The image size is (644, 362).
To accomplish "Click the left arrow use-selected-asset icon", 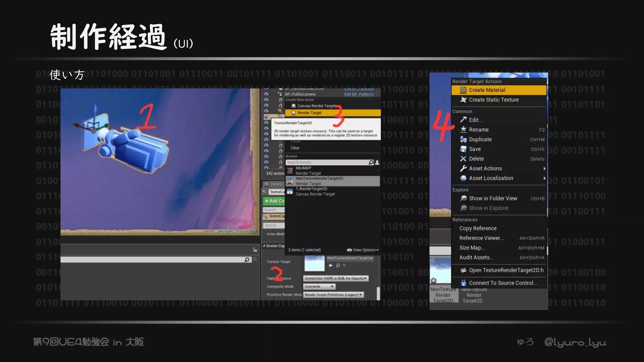I will pyautogui.click(x=330, y=266).
